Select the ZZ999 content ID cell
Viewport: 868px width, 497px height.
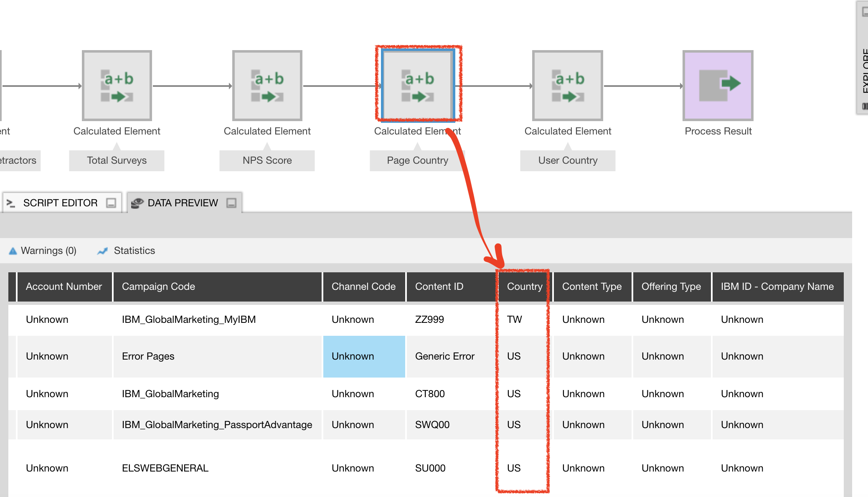[452, 319]
